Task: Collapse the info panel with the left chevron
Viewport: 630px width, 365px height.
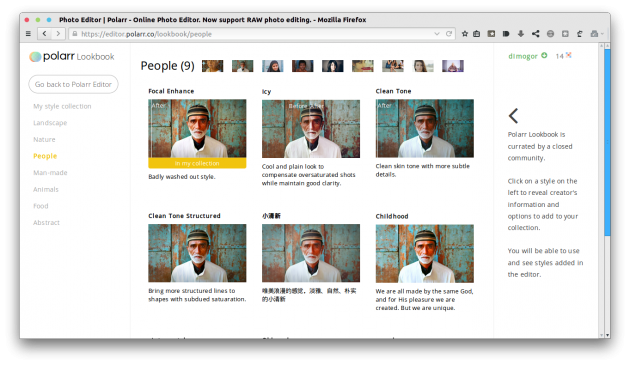Action: [x=513, y=116]
